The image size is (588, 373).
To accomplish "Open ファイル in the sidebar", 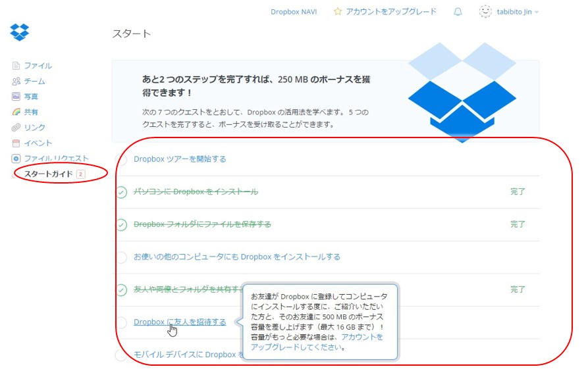I will click(x=38, y=66).
